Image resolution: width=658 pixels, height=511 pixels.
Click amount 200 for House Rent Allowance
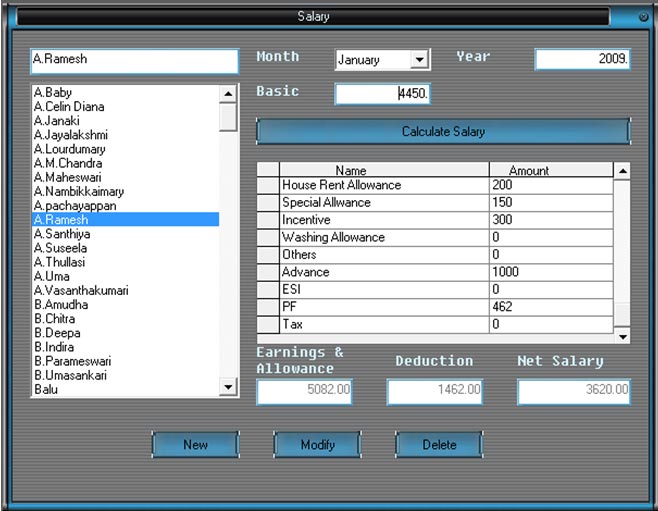pos(551,185)
